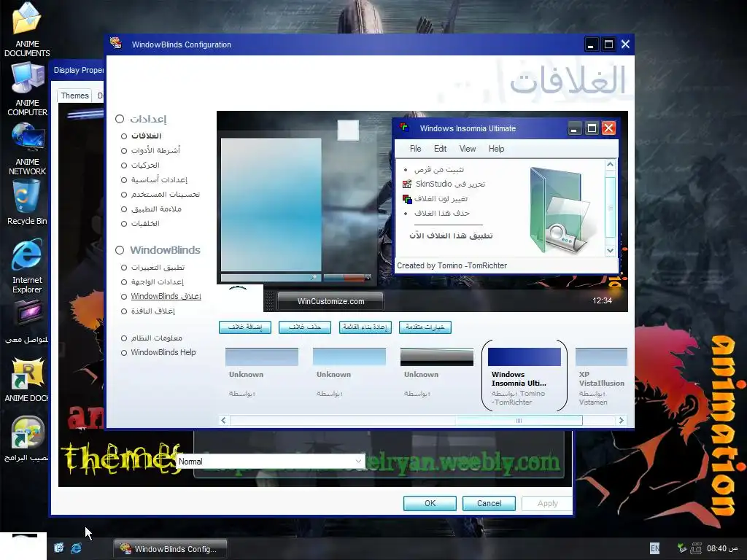Click the skin list scroll left arrow

click(x=223, y=421)
